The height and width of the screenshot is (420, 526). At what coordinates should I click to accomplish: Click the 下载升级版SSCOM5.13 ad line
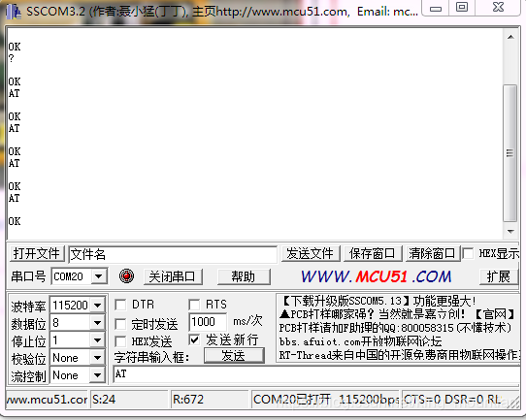378,301
